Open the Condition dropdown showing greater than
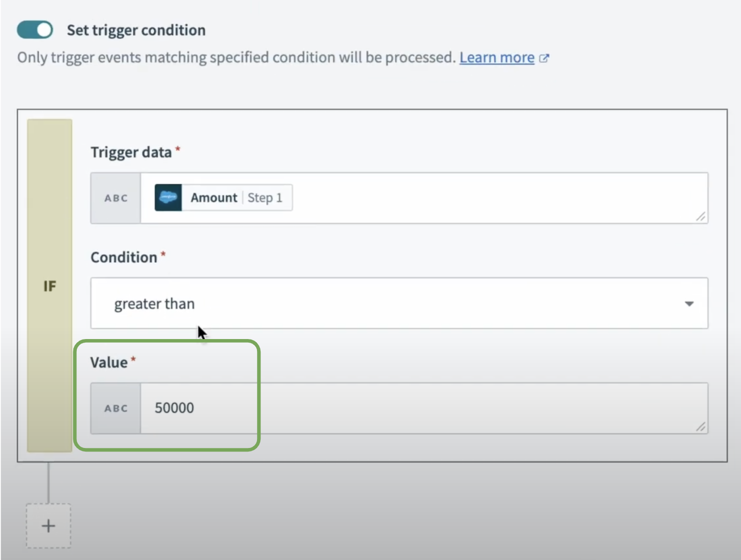 398,303
